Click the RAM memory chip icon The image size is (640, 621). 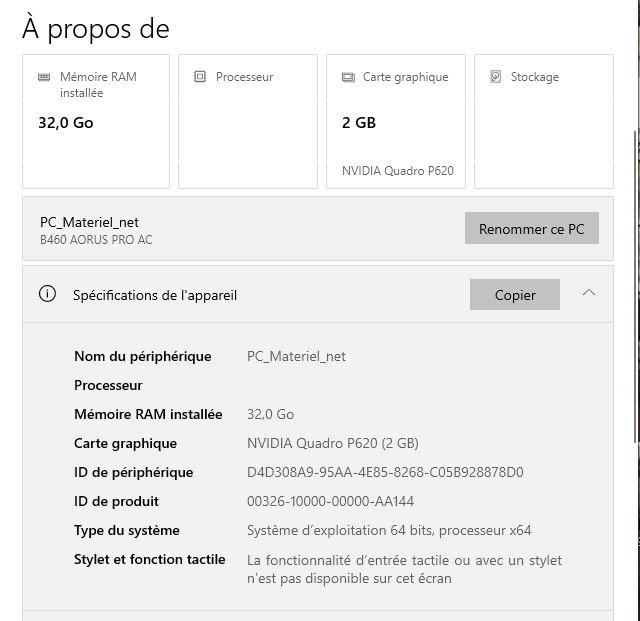point(44,77)
